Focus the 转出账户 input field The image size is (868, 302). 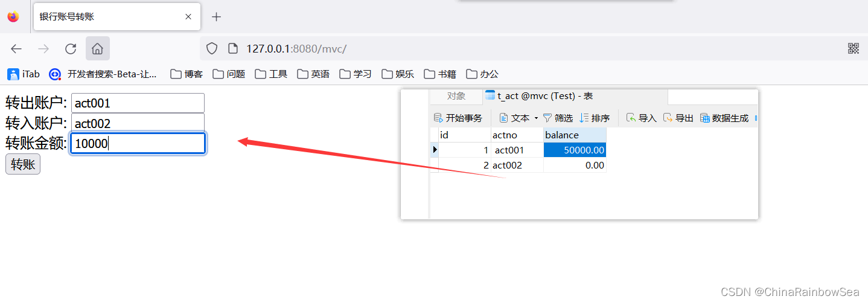tap(138, 103)
